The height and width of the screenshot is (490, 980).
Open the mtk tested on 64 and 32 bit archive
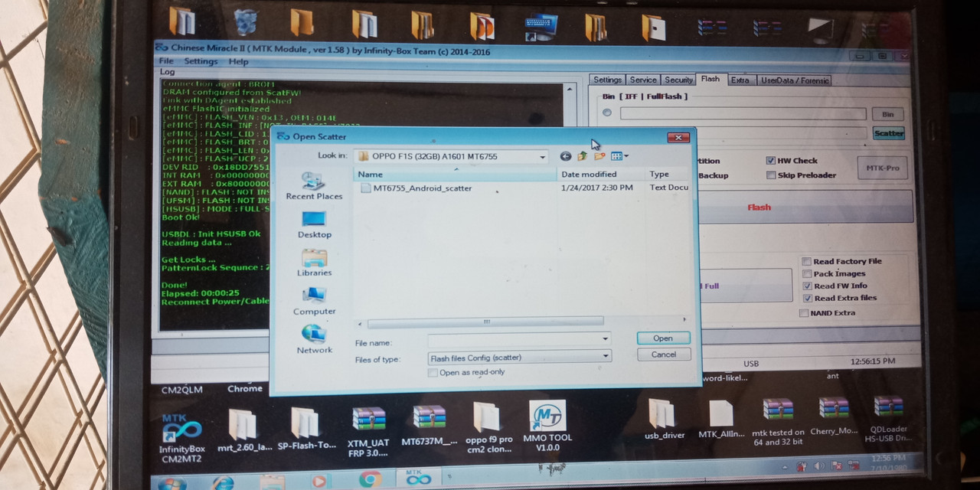click(778, 422)
